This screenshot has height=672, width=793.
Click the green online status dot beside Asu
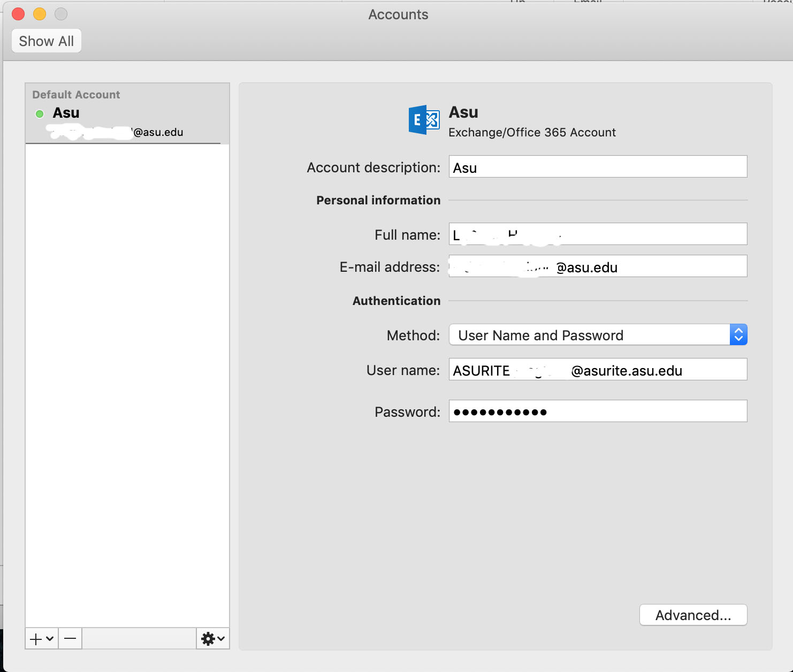(39, 113)
